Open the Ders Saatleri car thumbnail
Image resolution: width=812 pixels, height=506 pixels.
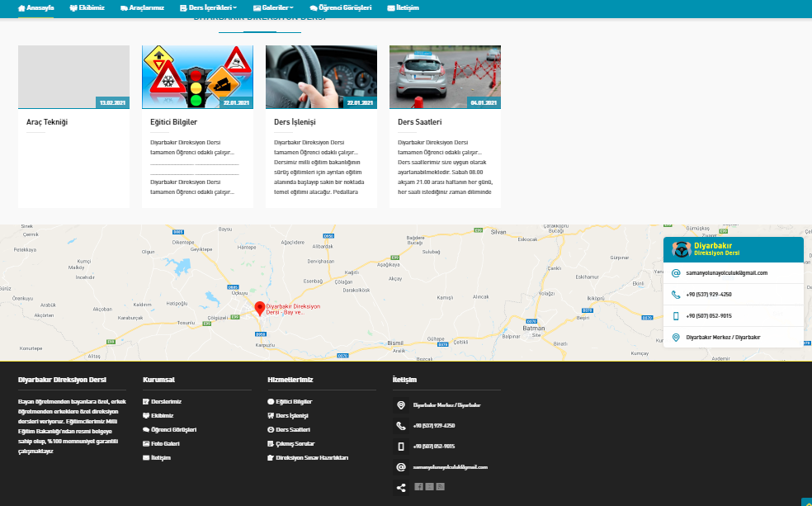445,77
